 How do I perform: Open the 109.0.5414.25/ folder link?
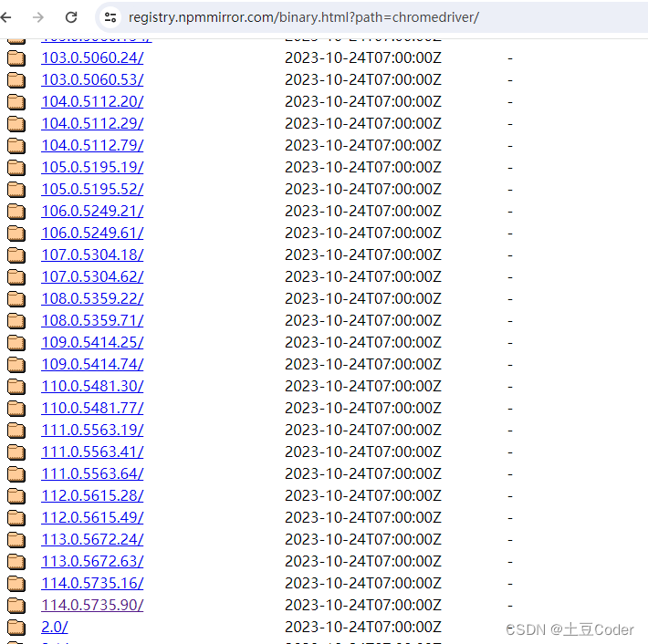coord(92,342)
